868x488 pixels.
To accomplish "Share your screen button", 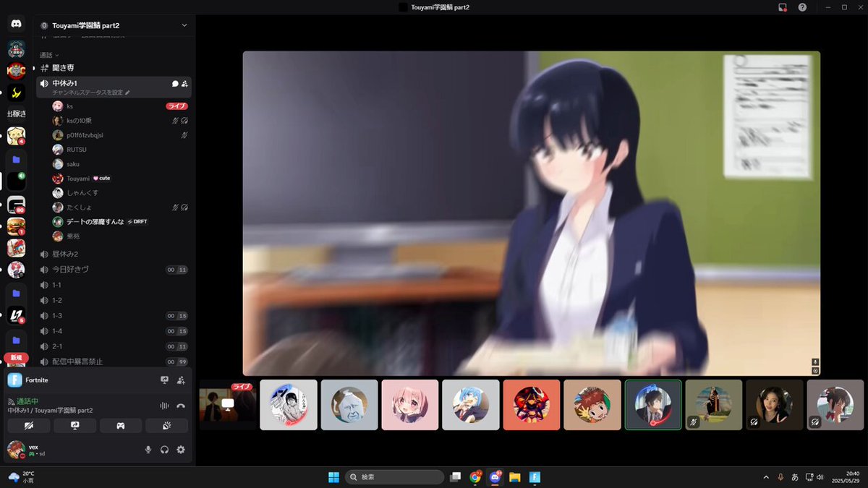I will point(75,426).
